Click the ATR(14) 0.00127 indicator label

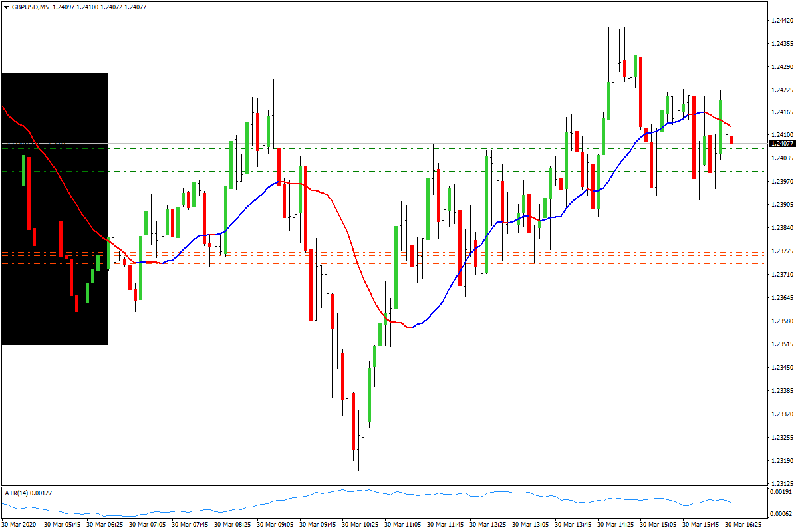click(29, 493)
